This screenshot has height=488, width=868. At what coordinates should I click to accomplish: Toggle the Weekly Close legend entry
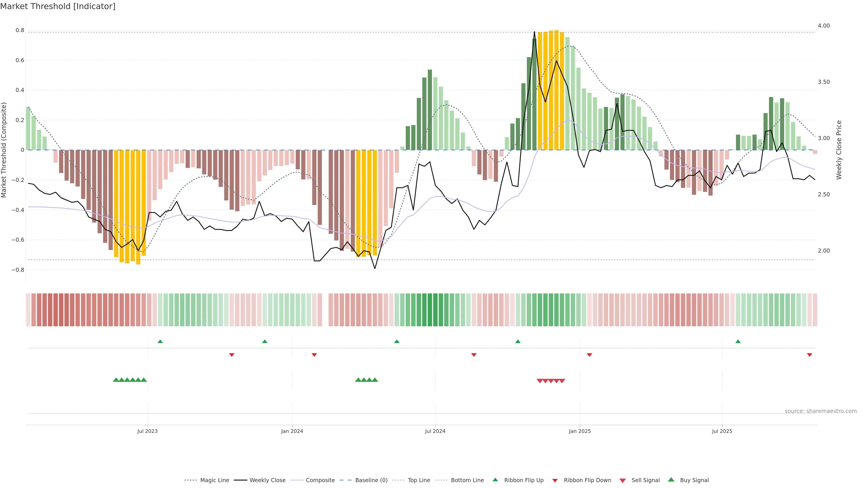pos(267,480)
